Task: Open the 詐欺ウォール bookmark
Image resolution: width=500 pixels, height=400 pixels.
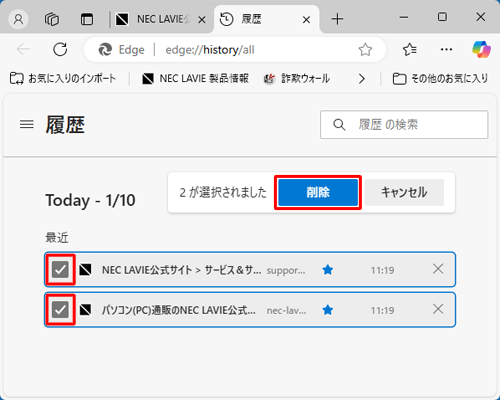Action: [297, 79]
